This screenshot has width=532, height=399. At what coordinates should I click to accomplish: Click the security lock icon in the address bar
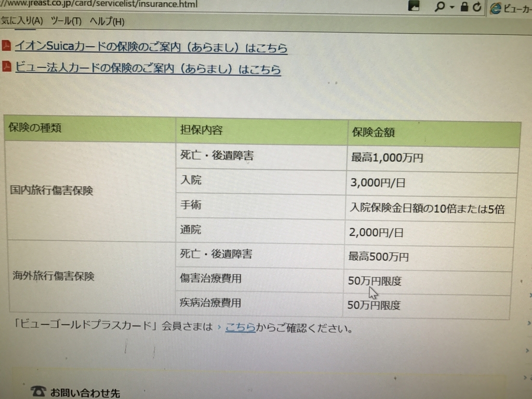click(x=464, y=6)
